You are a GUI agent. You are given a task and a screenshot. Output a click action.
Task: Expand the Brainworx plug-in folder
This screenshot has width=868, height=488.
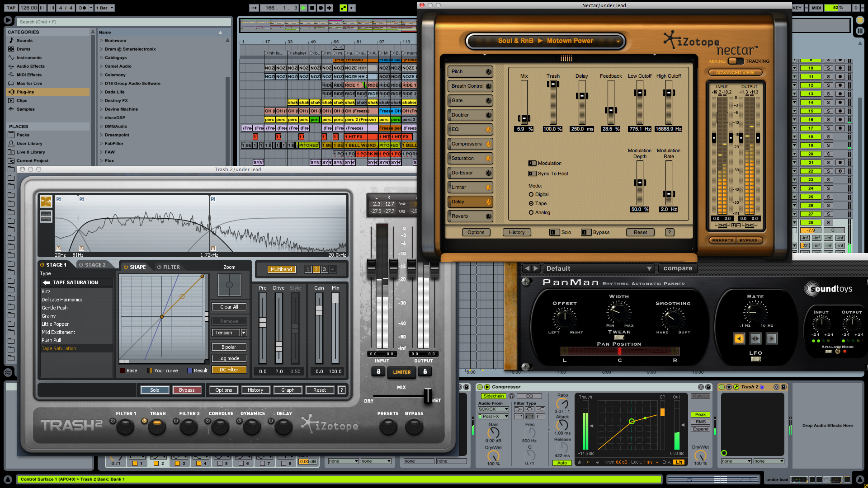pos(101,41)
